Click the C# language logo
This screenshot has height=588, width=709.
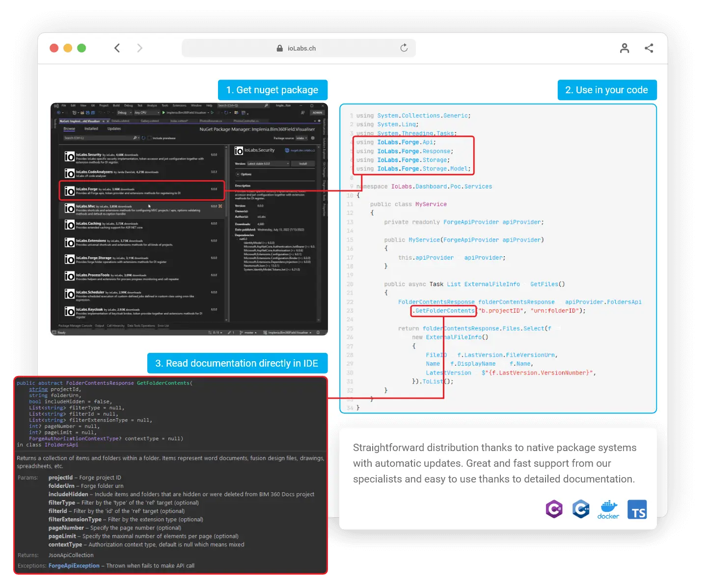coord(554,509)
